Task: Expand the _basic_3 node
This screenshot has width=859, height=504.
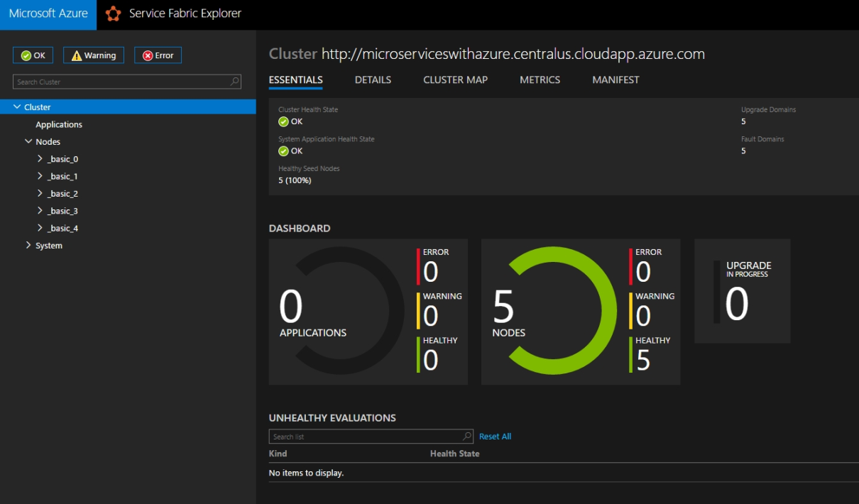Action: pos(40,211)
